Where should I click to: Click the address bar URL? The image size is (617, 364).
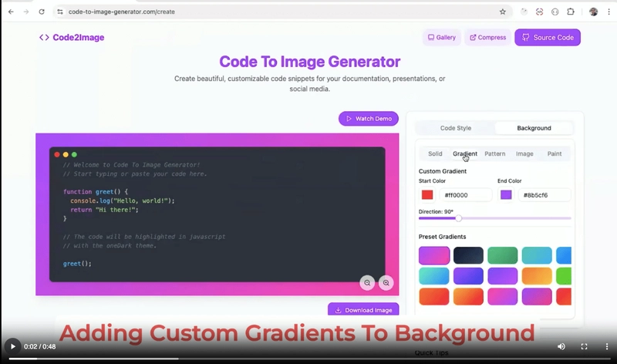pyautogui.click(x=122, y=12)
